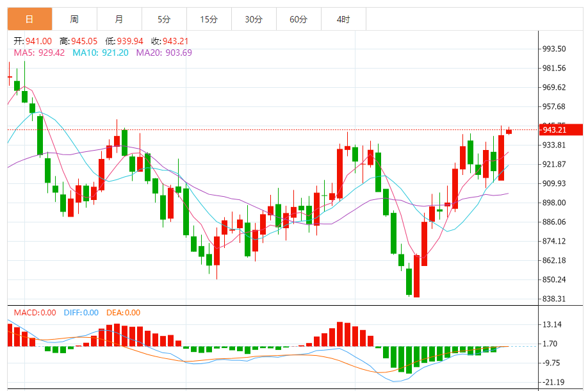Switch to the 月 monthly tab
Viewport: 588px width, 391px height.
(x=119, y=19)
